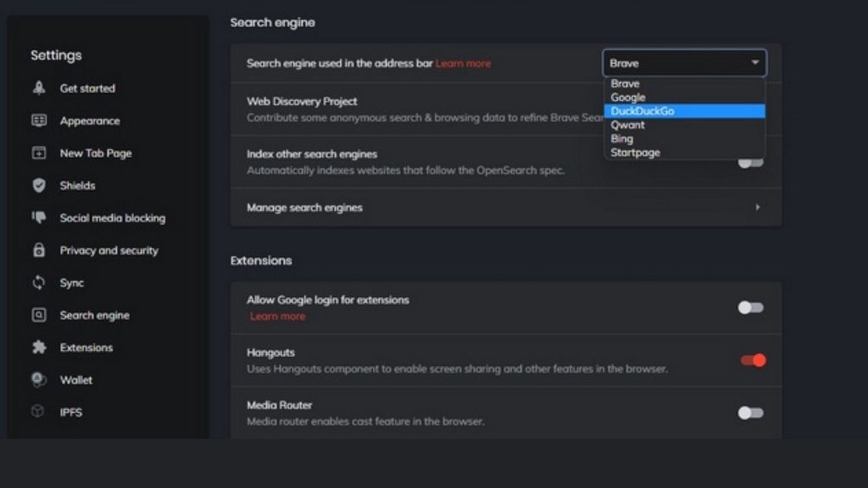This screenshot has height=488, width=868.
Task: Choose Google from the dropdown list
Action: [684, 97]
